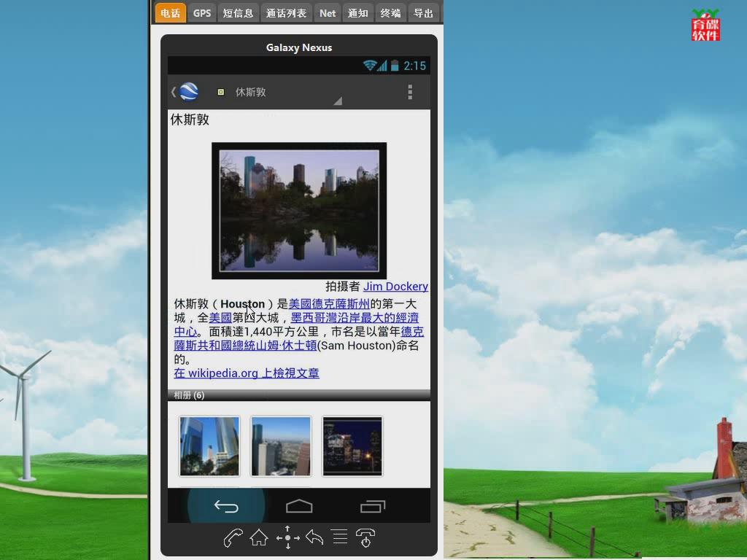Image resolution: width=747 pixels, height=560 pixels.
Task: Select the 短信息 tab
Action: coord(239,13)
